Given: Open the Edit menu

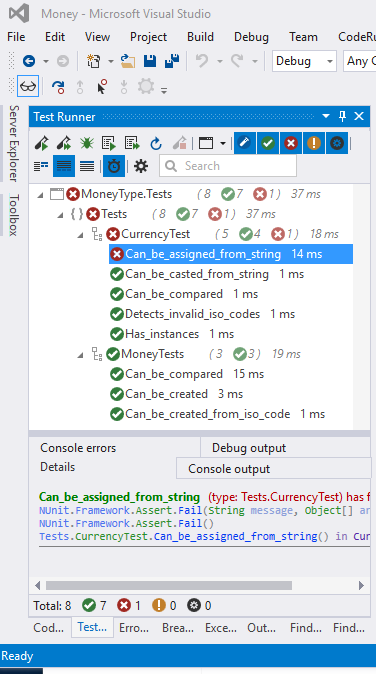Looking at the screenshot, I should pyautogui.click(x=55, y=37).
